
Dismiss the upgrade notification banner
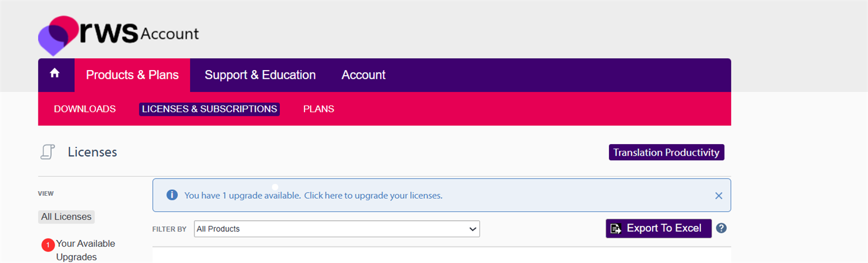[x=718, y=196]
